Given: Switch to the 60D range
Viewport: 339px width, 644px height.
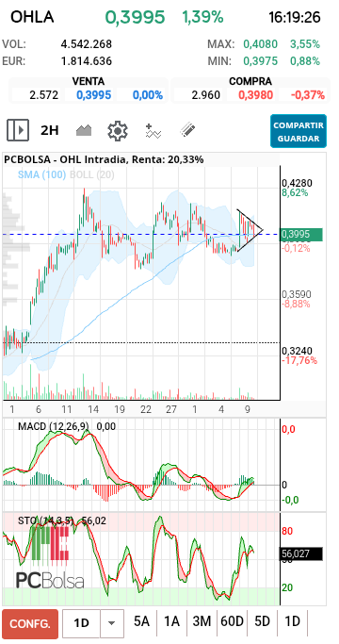Looking at the screenshot, I should click(x=232, y=621).
